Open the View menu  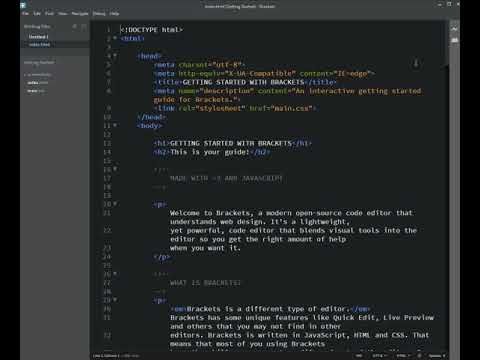click(62, 14)
